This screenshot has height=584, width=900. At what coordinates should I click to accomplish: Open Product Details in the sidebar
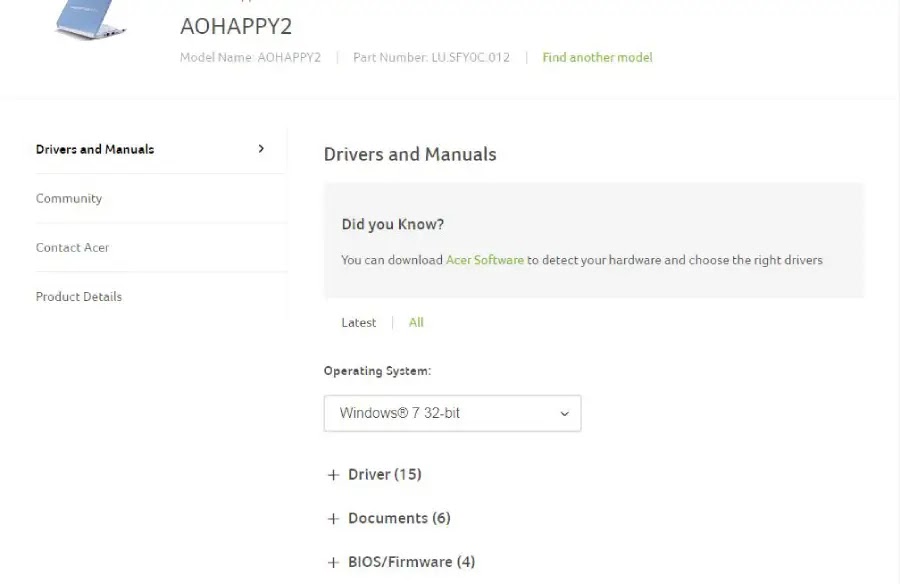click(x=79, y=297)
